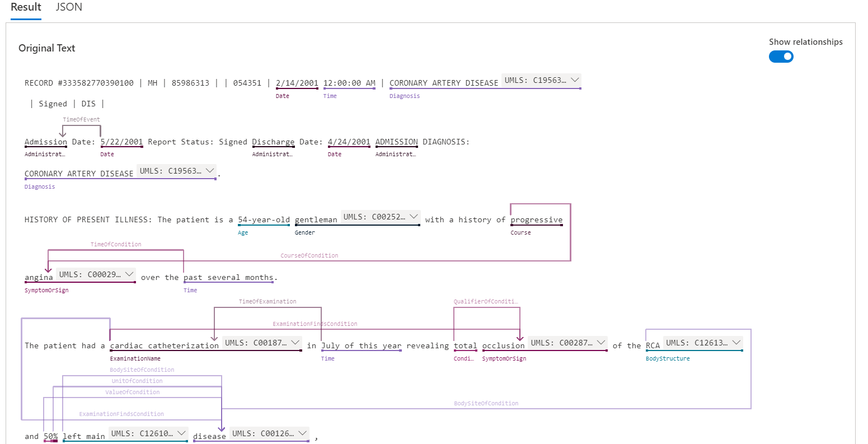868x444 pixels.
Task: Expand the UMLS C12613 dropdown next to RCA
Action: coord(703,343)
